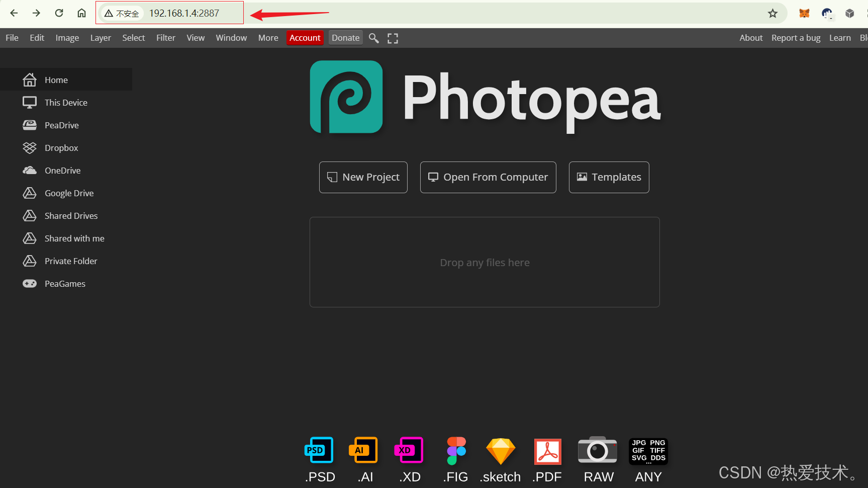Open the View menu
Viewport: 868px width, 488px height.
tap(196, 38)
